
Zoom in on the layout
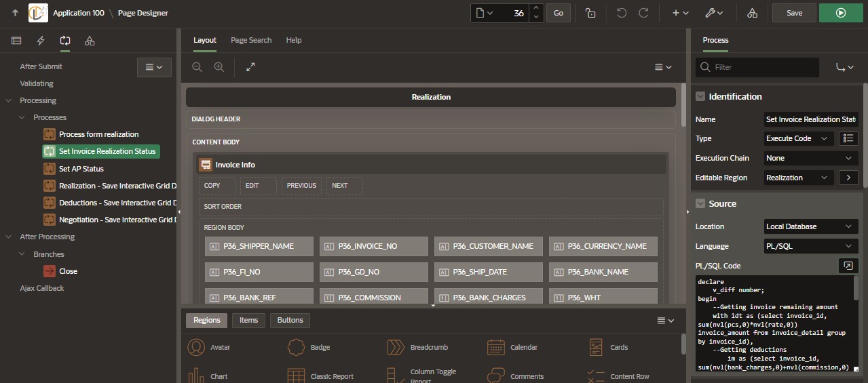pyautogui.click(x=219, y=67)
